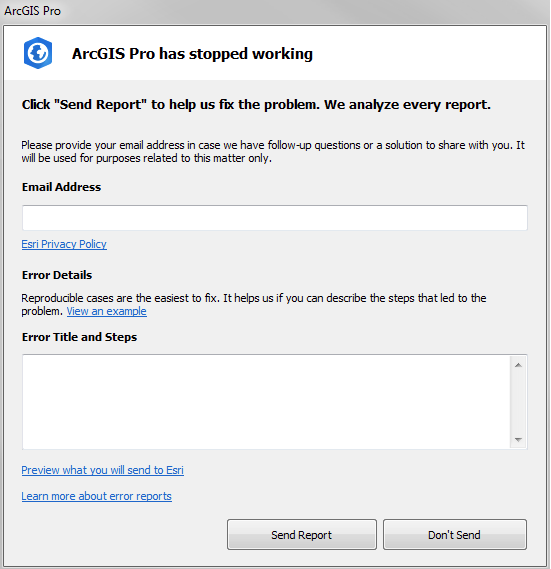
Task: Focus the Email Address input field
Action: [274, 218]
